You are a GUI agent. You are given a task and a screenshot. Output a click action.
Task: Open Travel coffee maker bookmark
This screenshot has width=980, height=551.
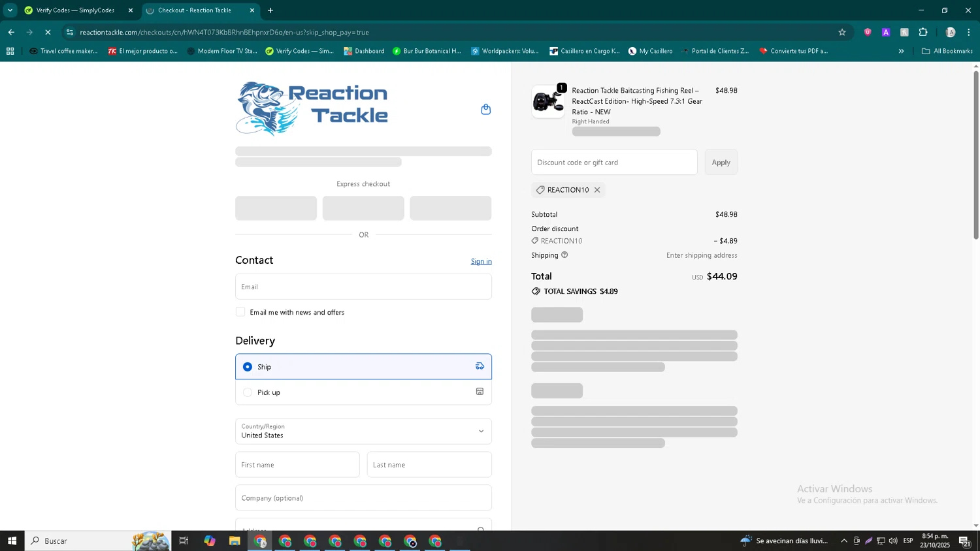point(63,51)
